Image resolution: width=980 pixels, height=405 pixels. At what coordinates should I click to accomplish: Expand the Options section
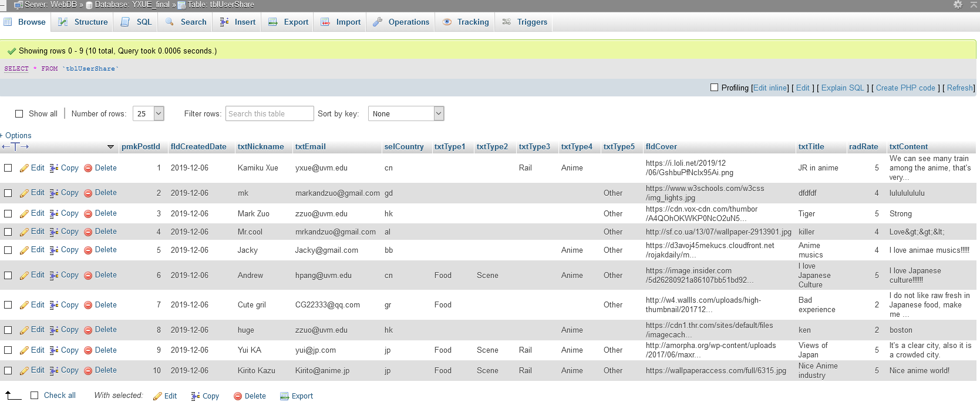click(x=18, y=135)
